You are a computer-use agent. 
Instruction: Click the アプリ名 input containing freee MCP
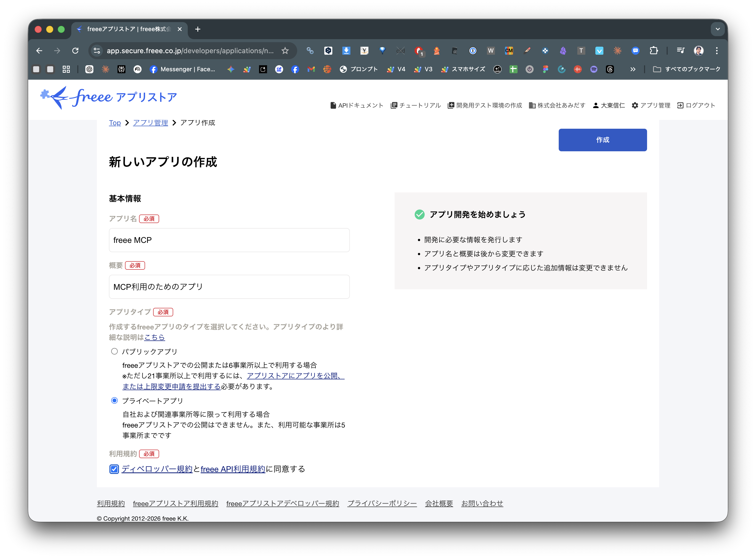[x=229, y=240]
